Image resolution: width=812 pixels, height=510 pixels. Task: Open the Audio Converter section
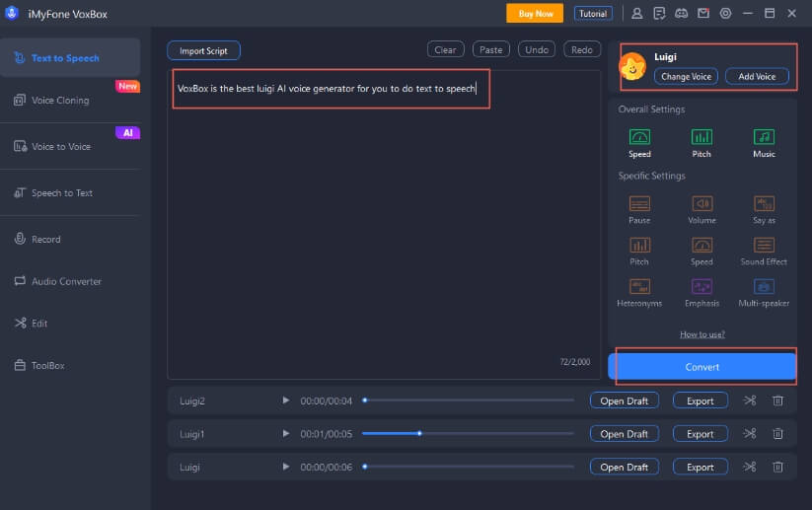(70, 281)
